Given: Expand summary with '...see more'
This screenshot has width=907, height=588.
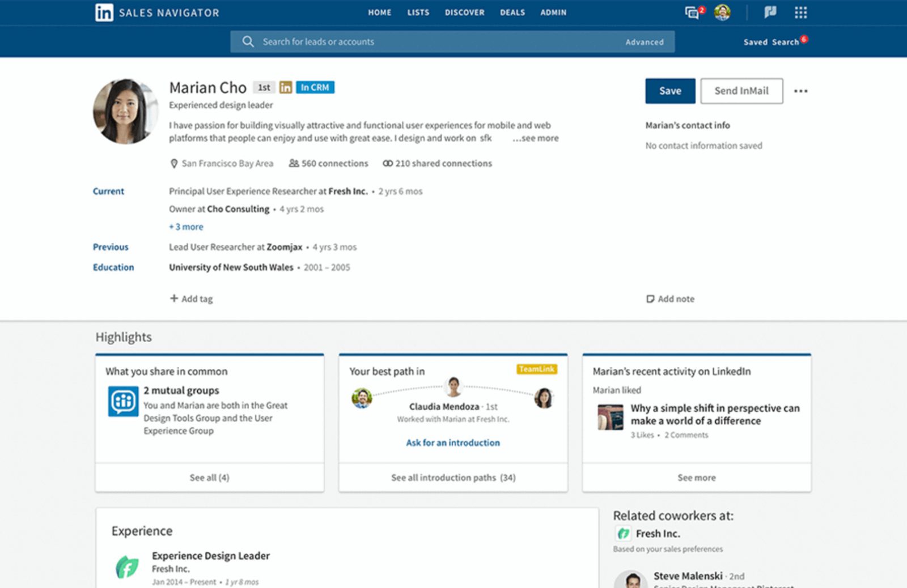Looking at the screenshot, I should (535, 138).
